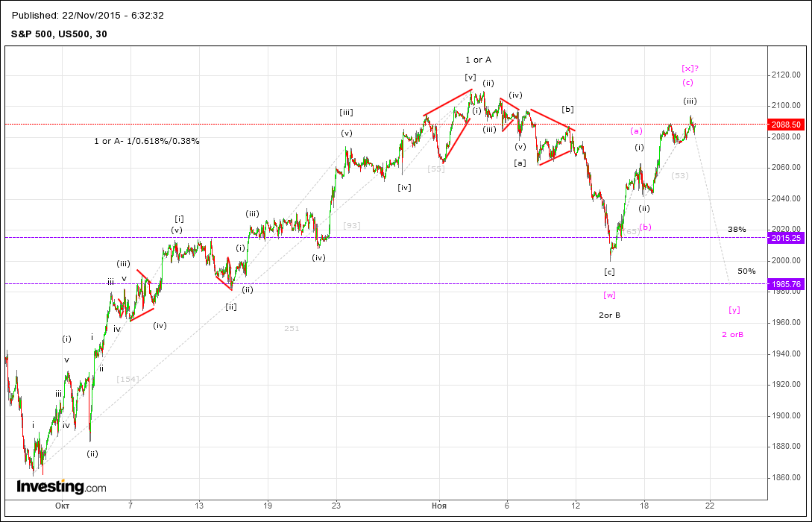Select the black "[b]" wave label
The image size is (812, 522).
click(x=567, y=110)
